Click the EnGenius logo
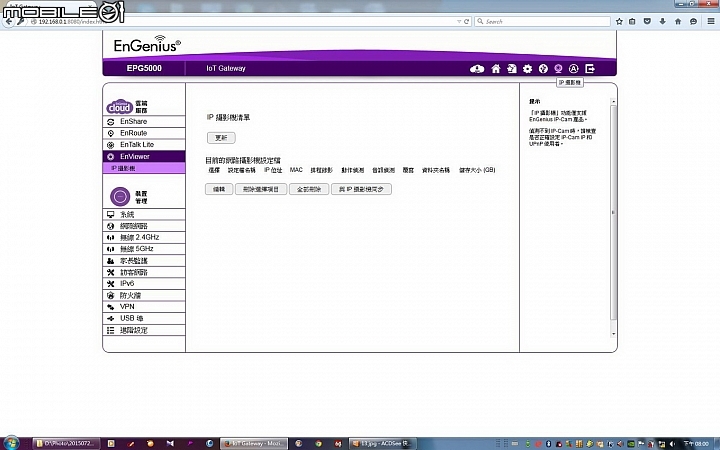The height and width of the screenshot is (450, 720). click(147, 44)
